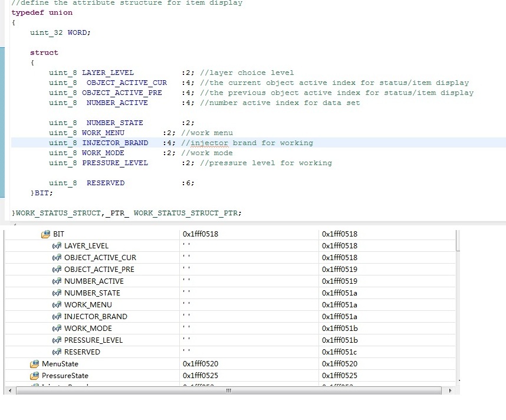
Task: Select the PRESSURE_LEVEL variable row
Action: [x=93, y=340]
